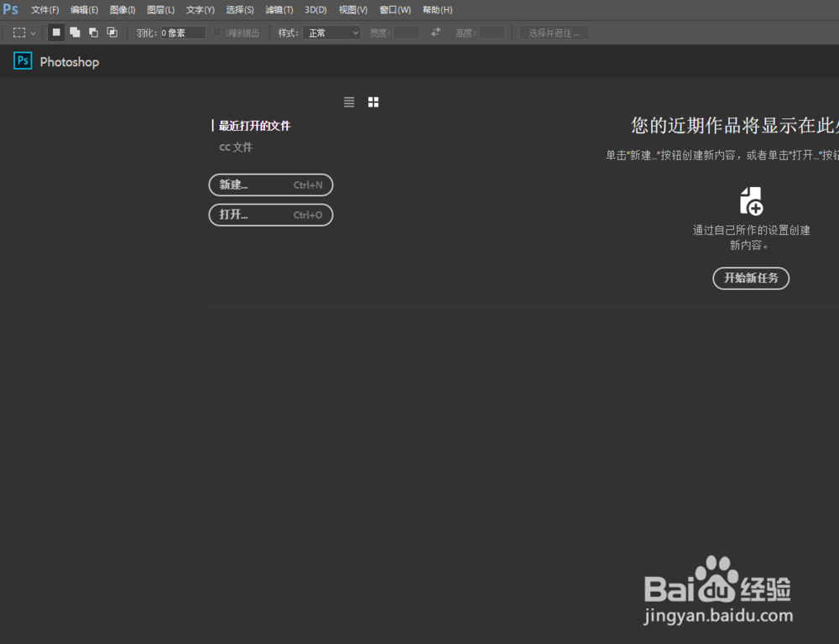Swap width and height arrows icon
The width and height of the screenshot is (839, 644).
(436, 32)
